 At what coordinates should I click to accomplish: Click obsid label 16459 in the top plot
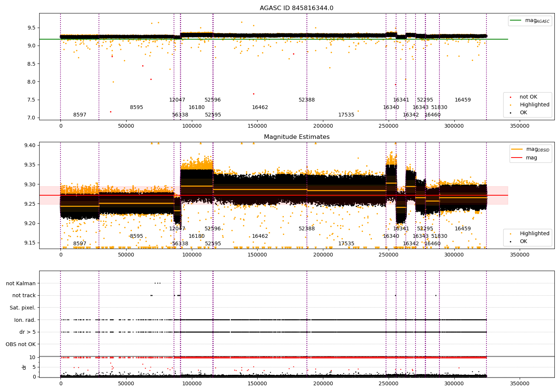[x=463, y=100]
